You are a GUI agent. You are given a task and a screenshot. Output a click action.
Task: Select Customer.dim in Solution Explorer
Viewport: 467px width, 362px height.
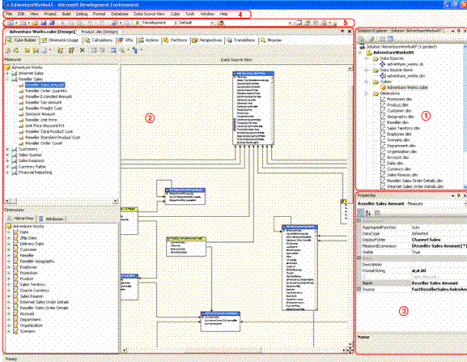(399, 111)
